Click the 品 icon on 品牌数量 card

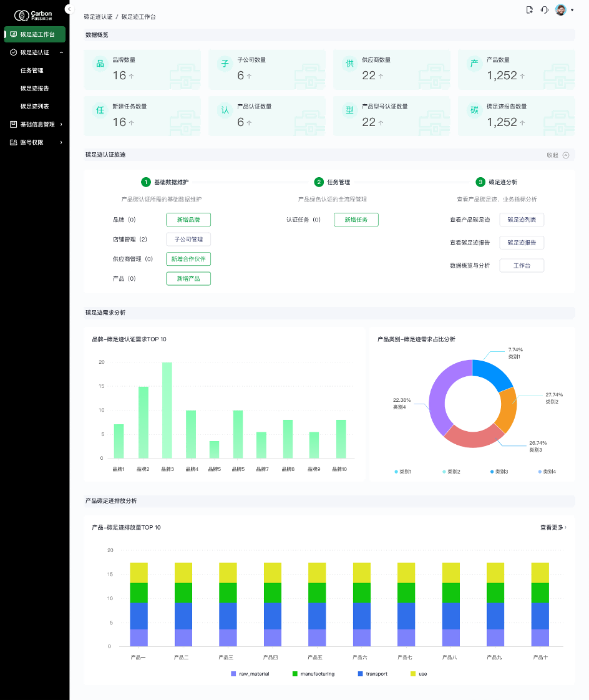pos(100,64)
